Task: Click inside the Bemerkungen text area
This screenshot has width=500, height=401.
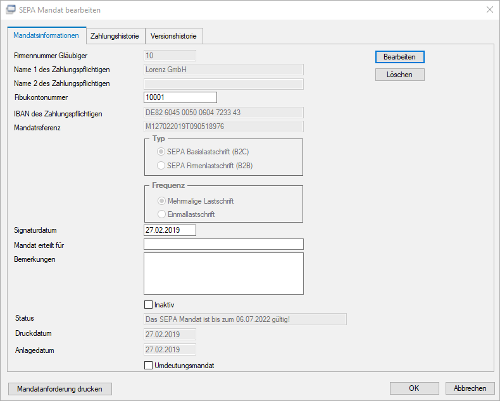Action: (224, 273)
